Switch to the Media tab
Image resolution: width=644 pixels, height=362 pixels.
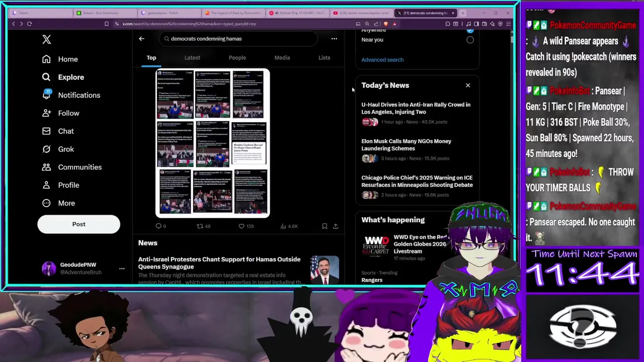coord(282,58)
